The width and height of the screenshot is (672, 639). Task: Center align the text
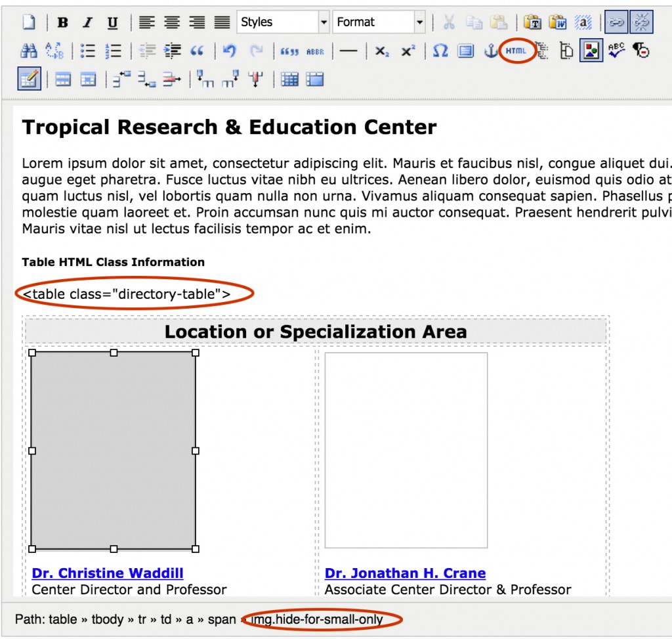point(172,23)
